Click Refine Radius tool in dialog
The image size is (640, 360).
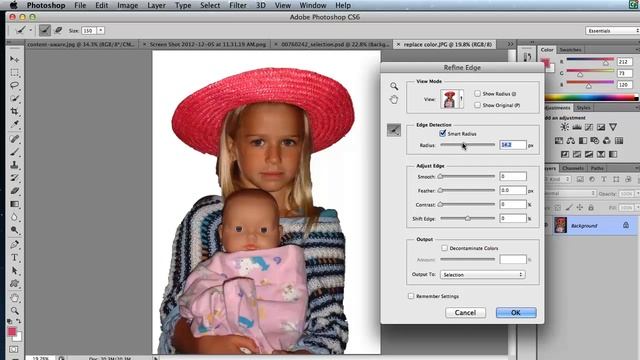[394, 130]
